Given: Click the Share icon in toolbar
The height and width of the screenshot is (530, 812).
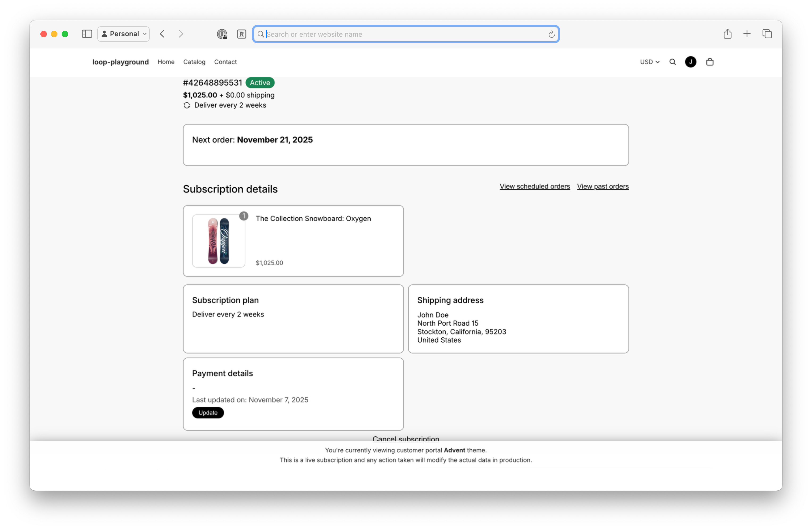Looking at the screenshot, I should coord(727,34).
